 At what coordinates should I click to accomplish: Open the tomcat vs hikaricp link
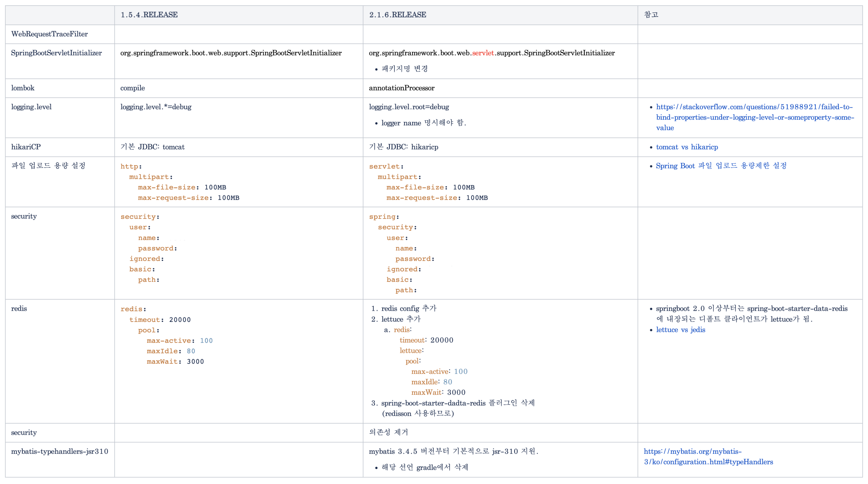[687, 147]
